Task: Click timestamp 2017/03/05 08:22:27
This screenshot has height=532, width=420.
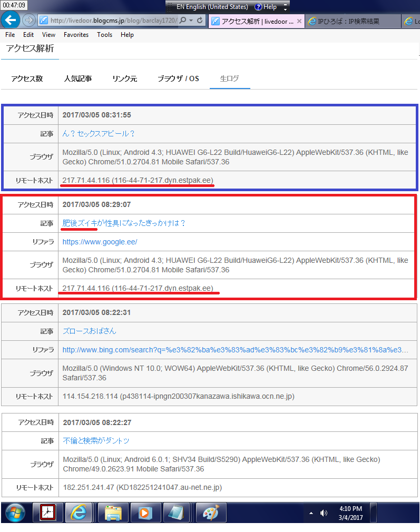Action: tap(97, 422)
